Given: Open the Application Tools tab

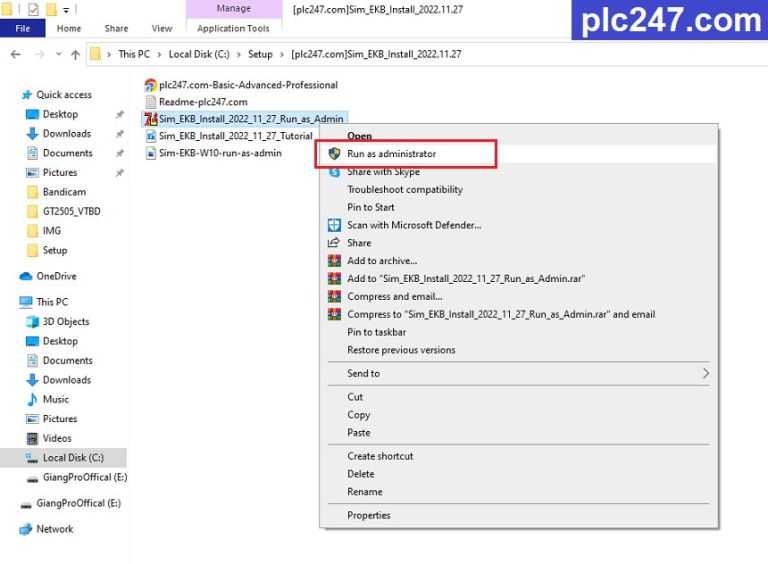Looking at the screenshot, I should [x=234, y=28].
